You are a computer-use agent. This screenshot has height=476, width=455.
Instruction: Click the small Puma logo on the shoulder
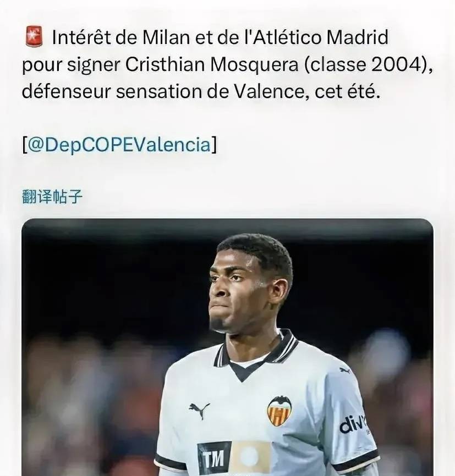point(344,370)
